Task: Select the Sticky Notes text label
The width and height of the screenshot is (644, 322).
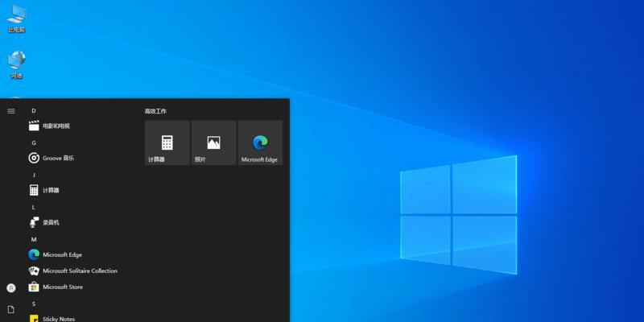Action: (59, 319)
